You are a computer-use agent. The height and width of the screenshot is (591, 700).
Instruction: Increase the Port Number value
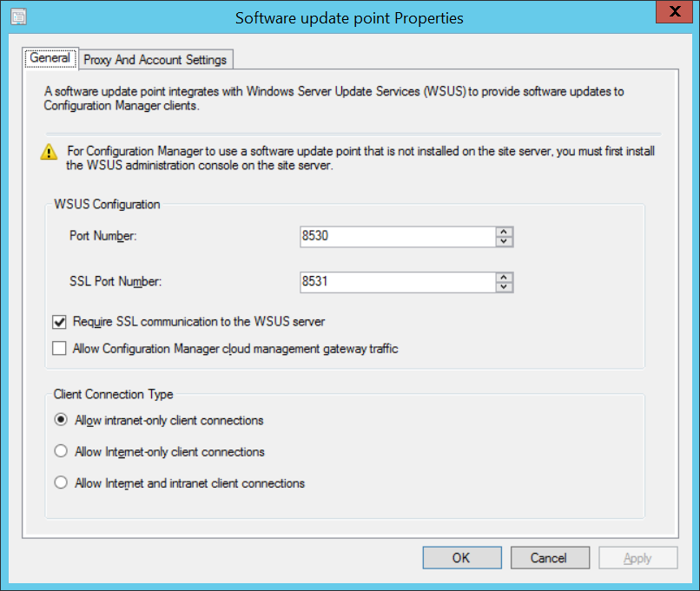point(504,232)
